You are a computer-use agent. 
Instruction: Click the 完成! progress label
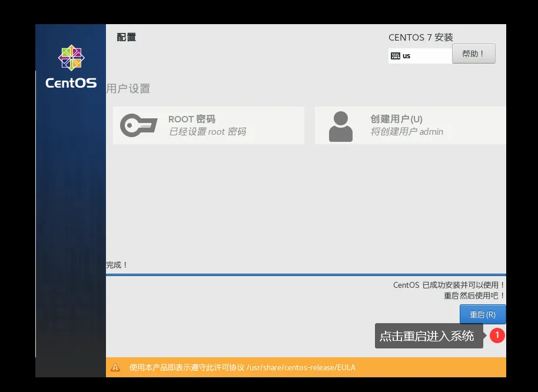(117, 265)
